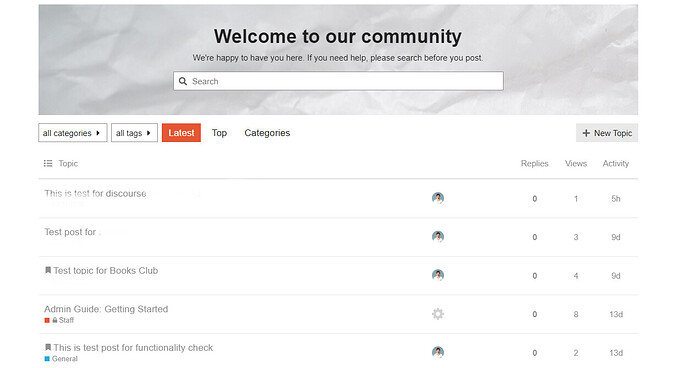The image size is (690, 368).
Task: Switch to the Top tab
Action: 219,132
